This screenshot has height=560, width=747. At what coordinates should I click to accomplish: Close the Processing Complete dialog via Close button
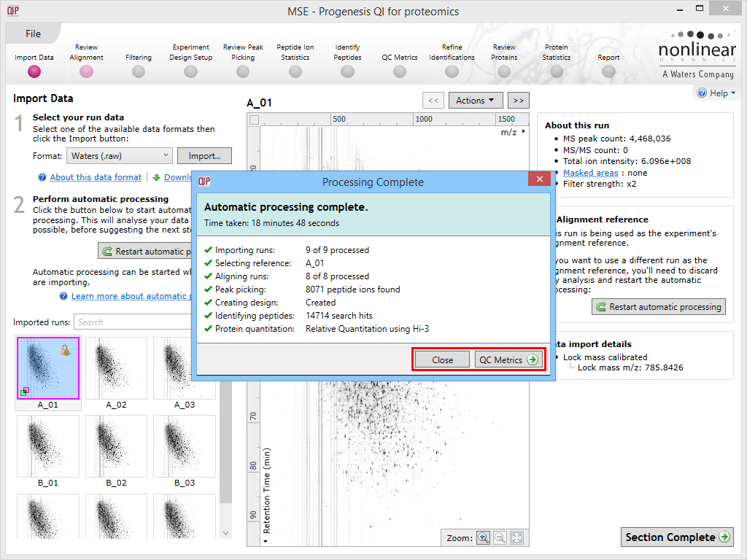pyautogui.click(x=442, y=360)
